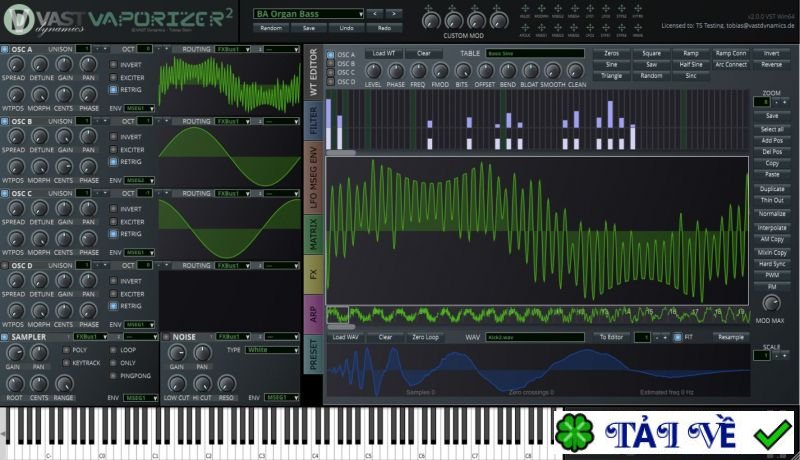The height and width of the screenshot is (460, 800).
Task: Click Noise Low Cut knob
Action: 177,384
